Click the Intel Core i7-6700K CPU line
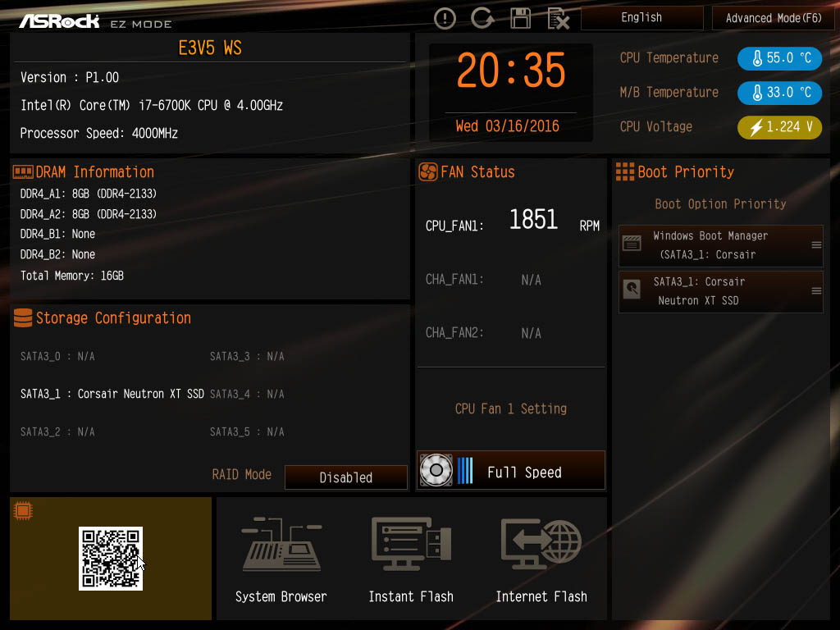Screen dimensions: 840x630 coord(152,106)
